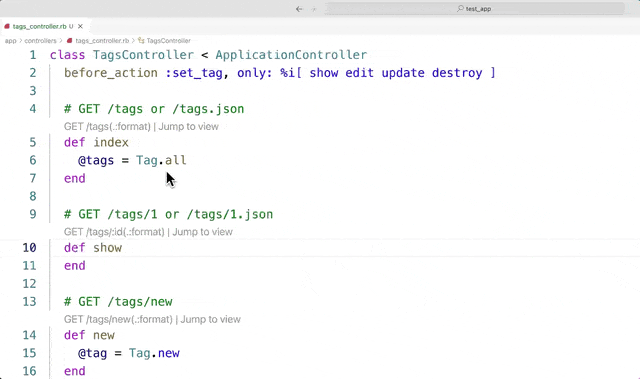Click the Ruby file icon in the tab

click(x=7, y=27)
